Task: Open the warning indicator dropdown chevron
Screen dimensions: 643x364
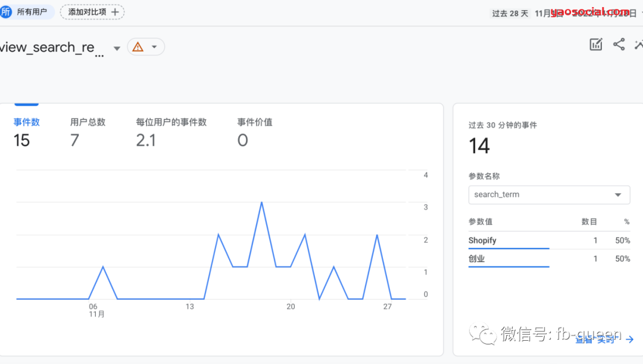Action: click(x=154, y=46)
